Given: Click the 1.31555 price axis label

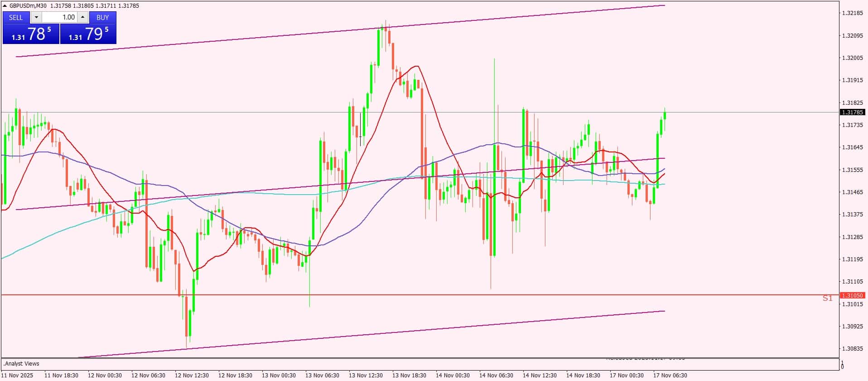Looking at the screenshot, I should [x=852, y=170].
